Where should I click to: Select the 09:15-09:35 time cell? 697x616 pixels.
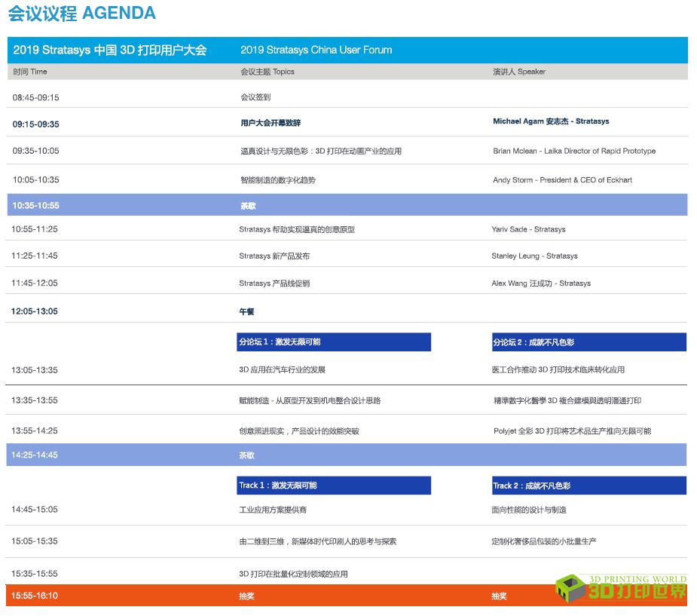35,124
